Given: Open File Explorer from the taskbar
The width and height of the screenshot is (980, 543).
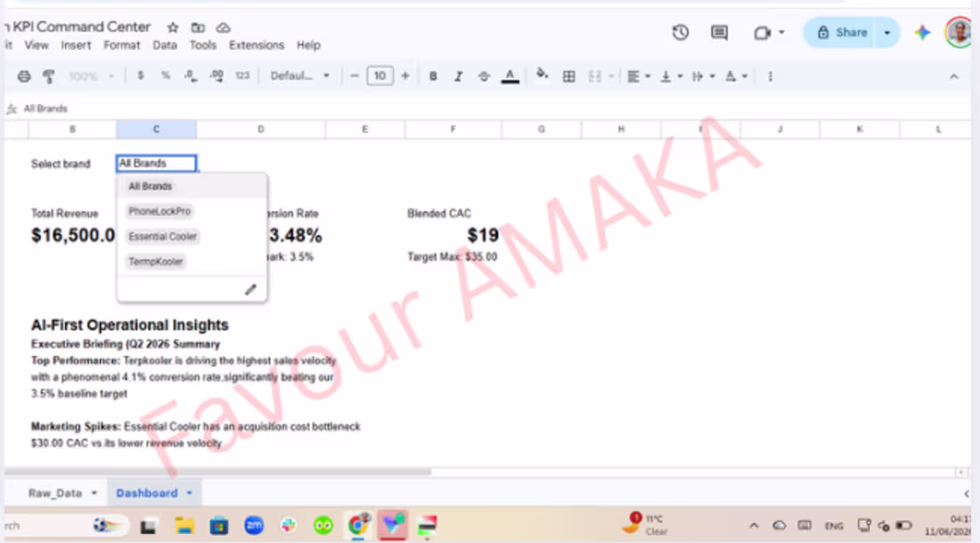Looking at the screenshot, I should click(x=184, y=525).
